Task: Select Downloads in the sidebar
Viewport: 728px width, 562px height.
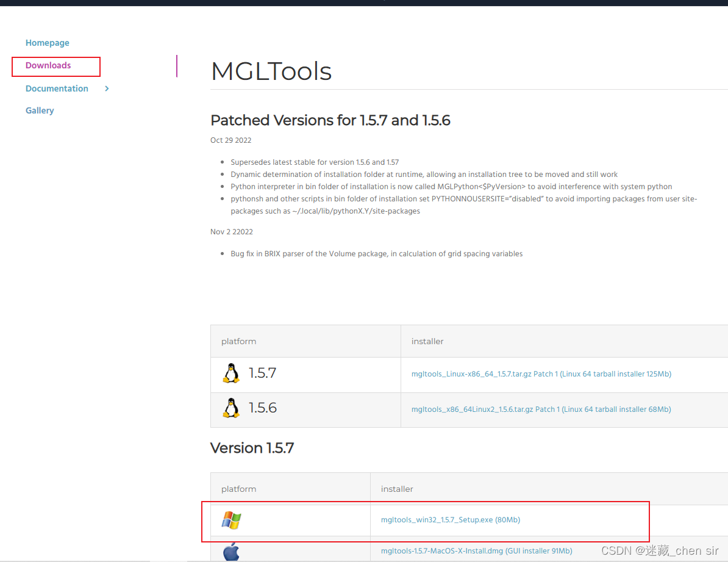Action: pyautogui.click(x=48, y=65)
